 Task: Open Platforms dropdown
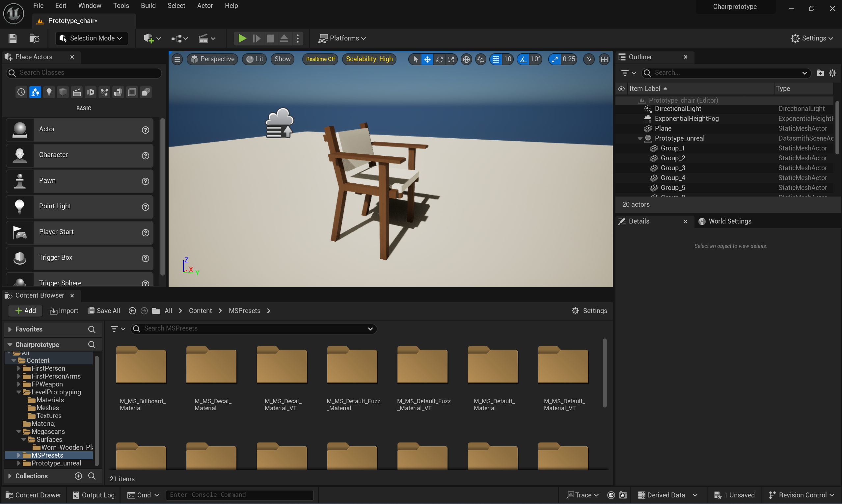pos(342,39)
